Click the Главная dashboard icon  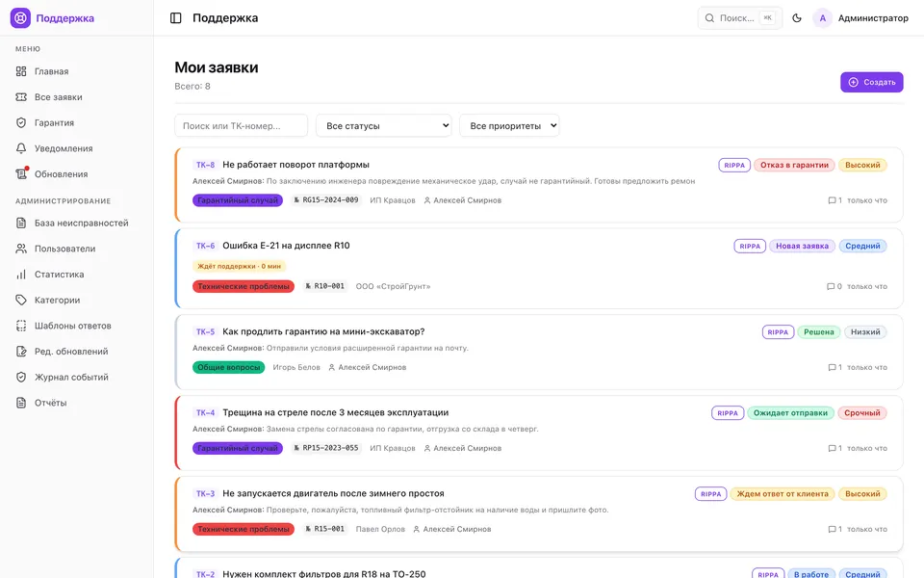(21, 71)
